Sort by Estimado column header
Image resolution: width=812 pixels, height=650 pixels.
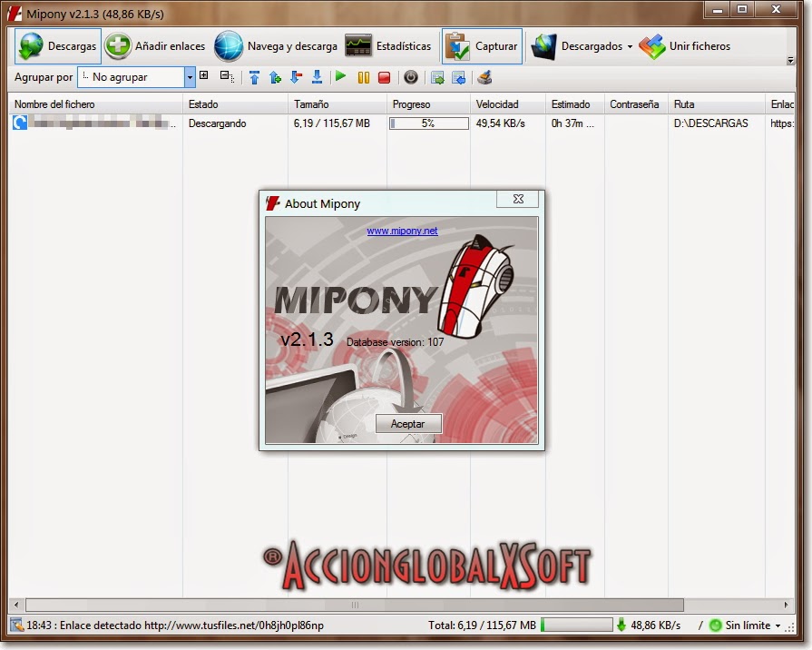(x=575, y=104)
